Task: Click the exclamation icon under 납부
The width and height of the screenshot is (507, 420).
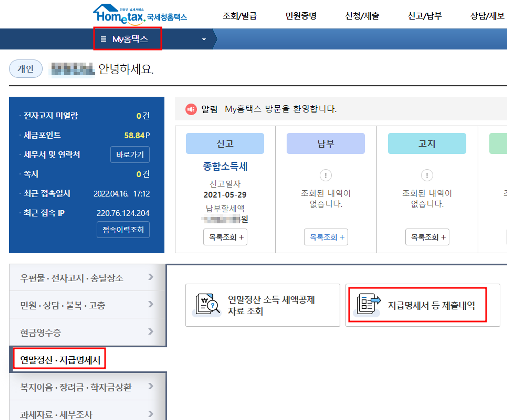Action: pyautogui.click(x=325, y=175)
